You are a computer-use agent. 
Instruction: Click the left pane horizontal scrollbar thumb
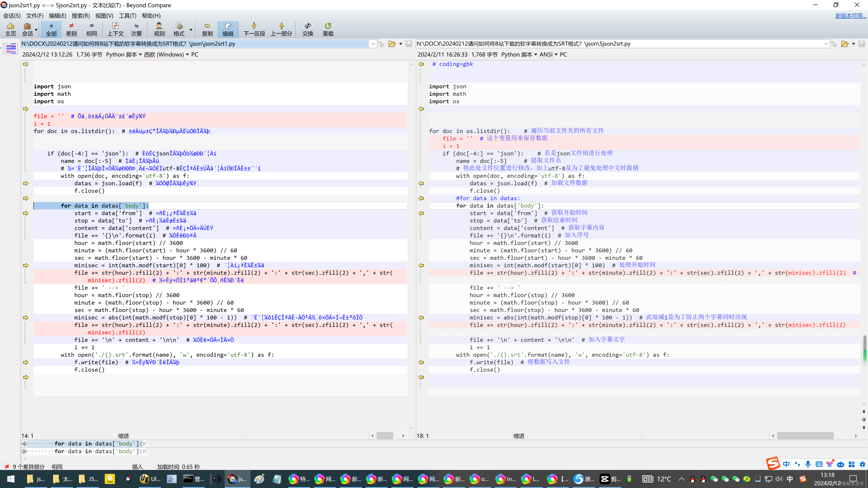click(385, 436)
